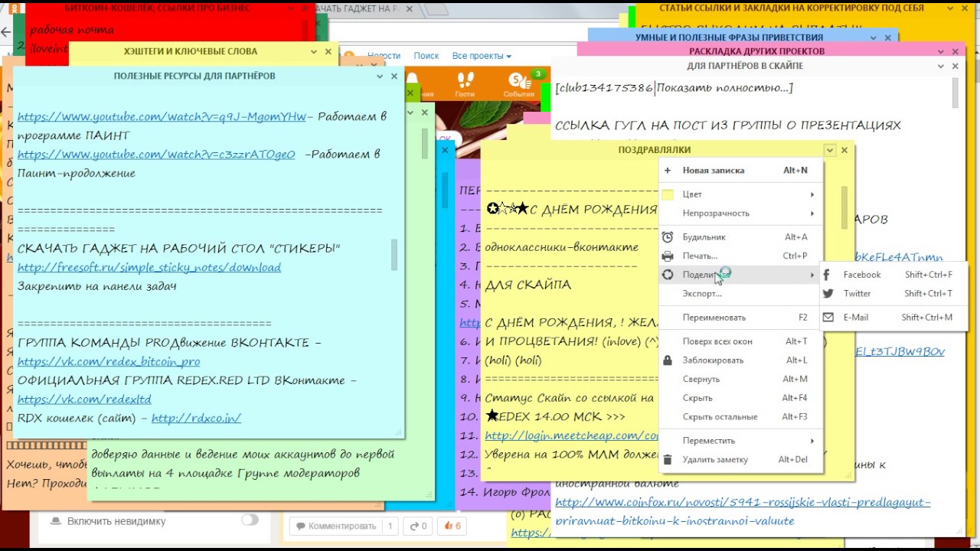Click the Гости footprints icon on the webpage
Screen dimensions: 980x551
[x=465, y=83]
